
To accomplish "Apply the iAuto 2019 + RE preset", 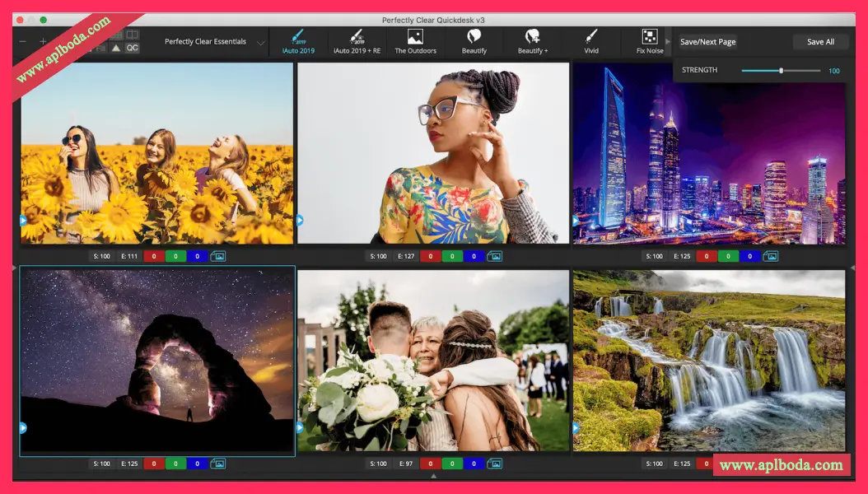I will coord(357,41).
